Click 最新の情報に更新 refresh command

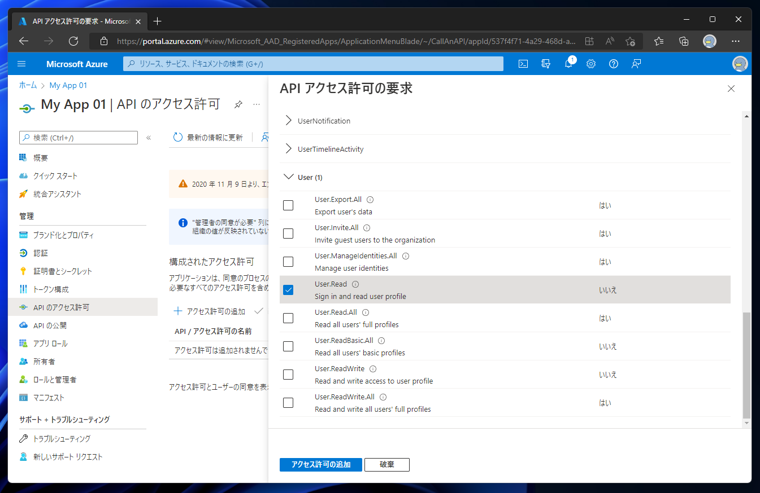pos(208,138)
